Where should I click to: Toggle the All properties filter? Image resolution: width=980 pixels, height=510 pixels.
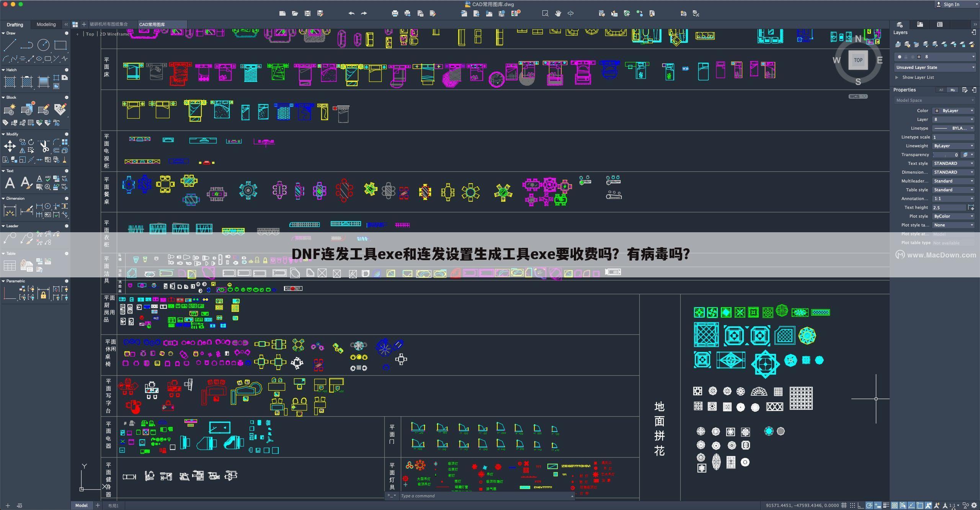pyautogui.click(x=941, y=90)
